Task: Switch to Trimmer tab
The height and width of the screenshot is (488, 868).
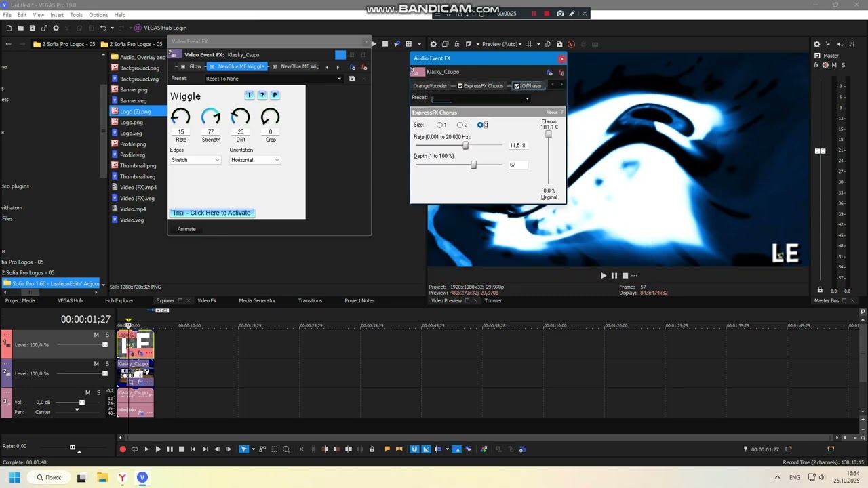Action: [x=493, y=300]
